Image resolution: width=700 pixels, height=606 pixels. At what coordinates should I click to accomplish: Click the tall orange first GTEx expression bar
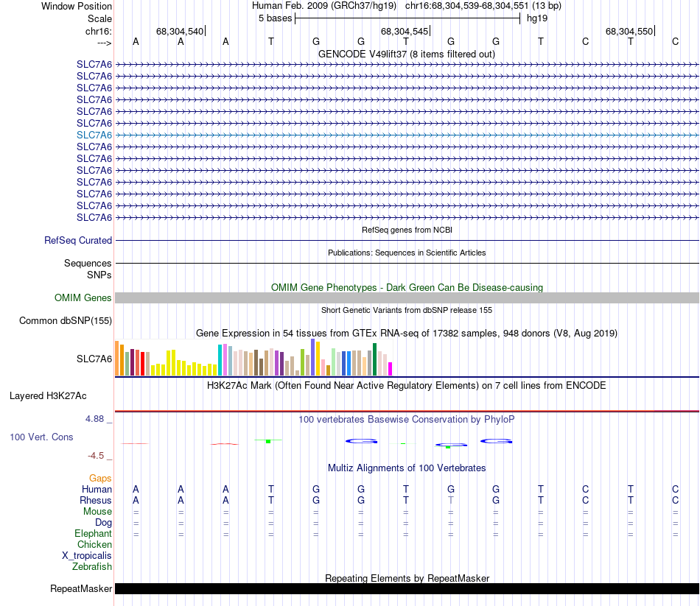click(x=117, y=358)
